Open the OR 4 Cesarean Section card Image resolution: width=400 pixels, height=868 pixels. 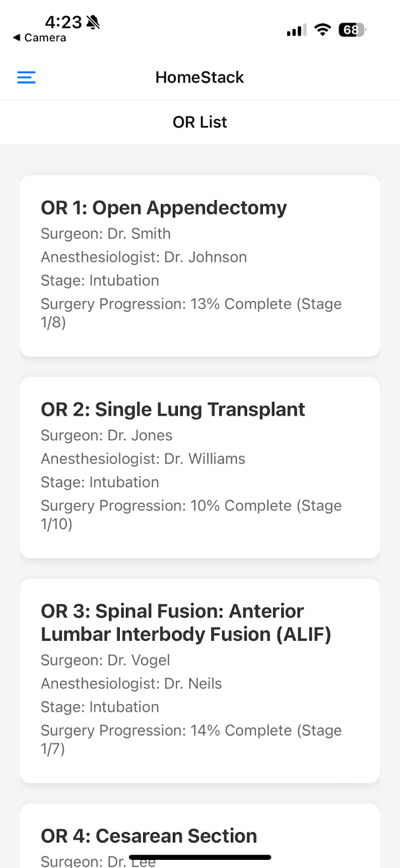click(x=199, y=837)
